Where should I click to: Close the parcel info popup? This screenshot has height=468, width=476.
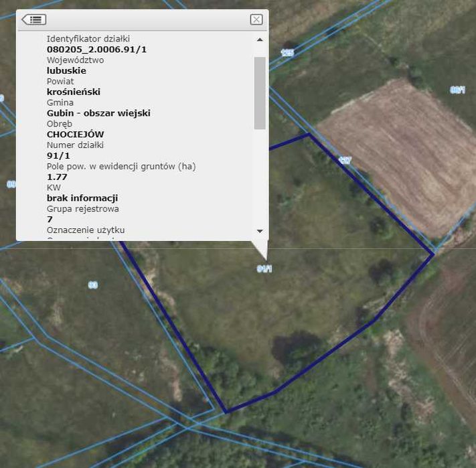click(x=256, y=19)
